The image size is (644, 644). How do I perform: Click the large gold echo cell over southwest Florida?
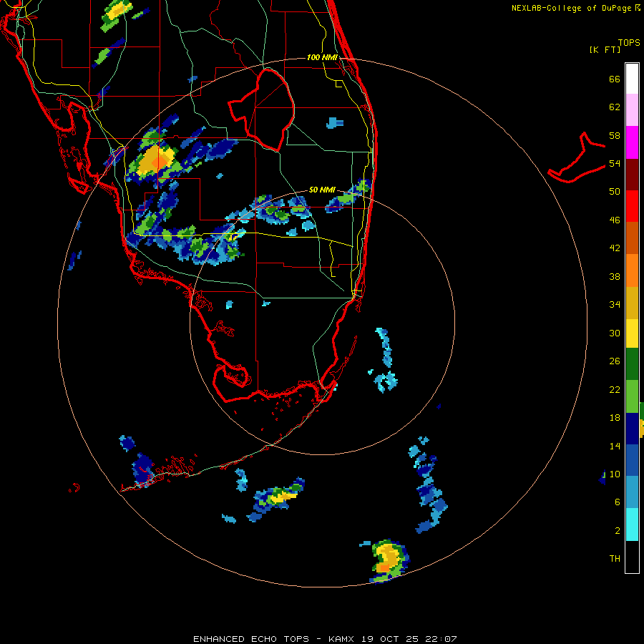click(155, 160)
